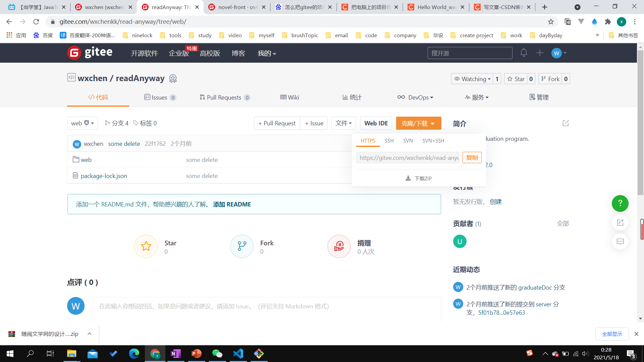Click the green help question-mark button

[x=620, y=203]
